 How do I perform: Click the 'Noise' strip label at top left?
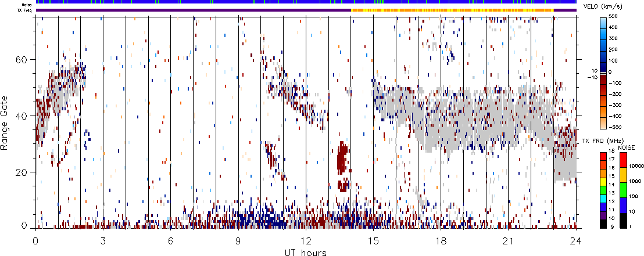[27, 3]
